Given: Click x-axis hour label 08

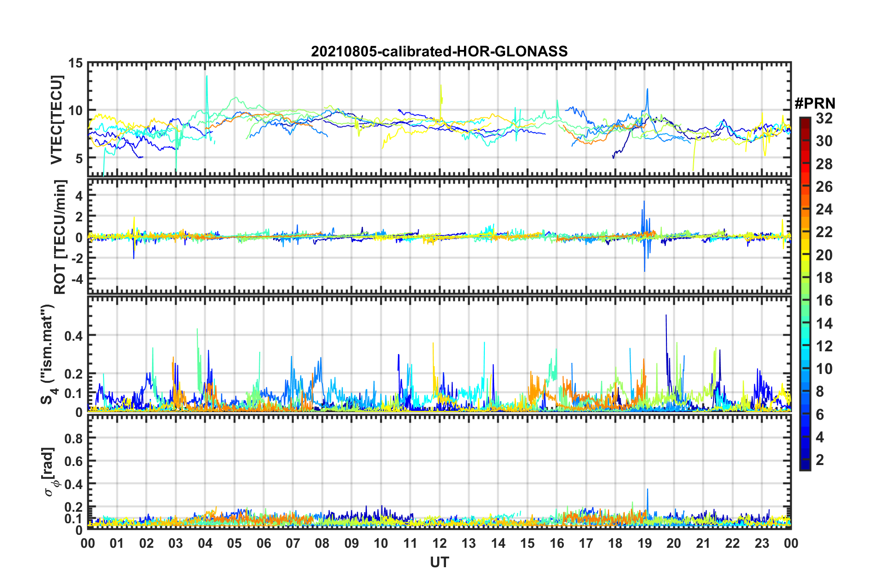Looking at the screenshot, I should [322, 543].
